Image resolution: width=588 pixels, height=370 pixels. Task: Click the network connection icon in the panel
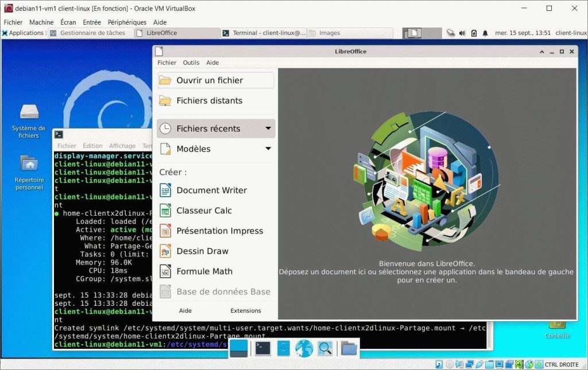[451, 33]
